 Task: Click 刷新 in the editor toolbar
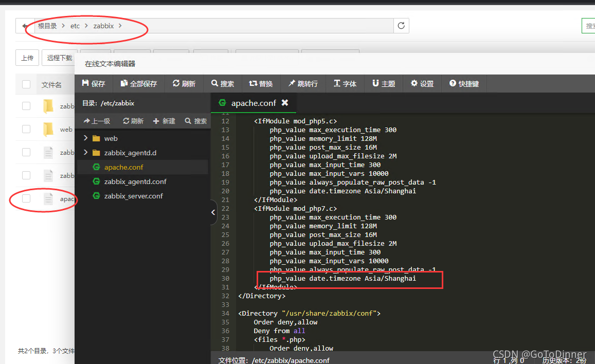pos(184,83)
